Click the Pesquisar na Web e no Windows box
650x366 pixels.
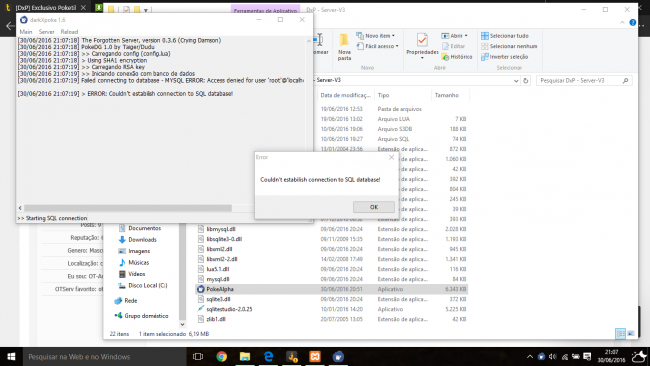coord(104,356)
